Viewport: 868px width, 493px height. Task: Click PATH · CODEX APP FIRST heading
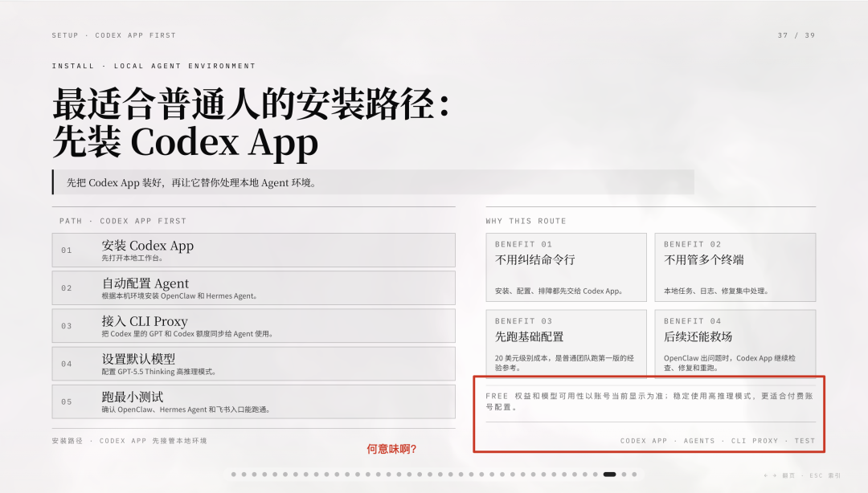click(x=123, y=221)
